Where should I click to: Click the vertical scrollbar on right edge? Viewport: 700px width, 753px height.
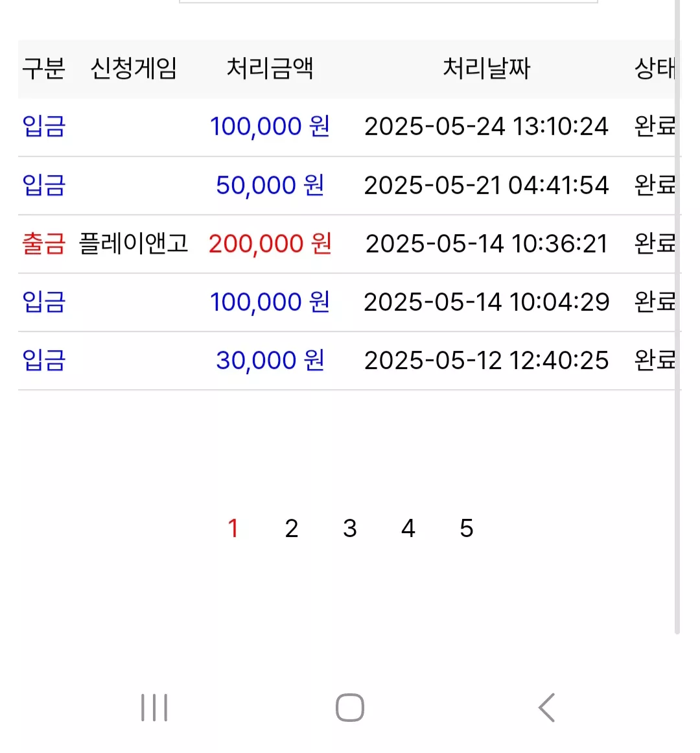677,317
